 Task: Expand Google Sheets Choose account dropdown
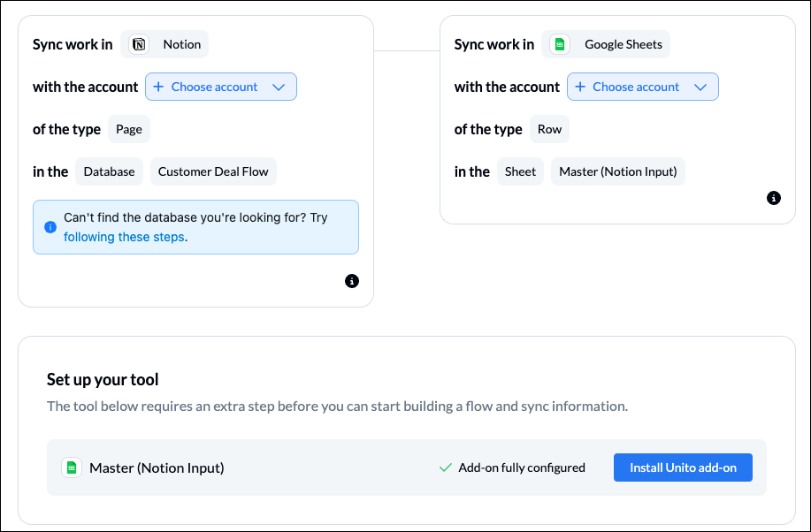tap(642, 87)
